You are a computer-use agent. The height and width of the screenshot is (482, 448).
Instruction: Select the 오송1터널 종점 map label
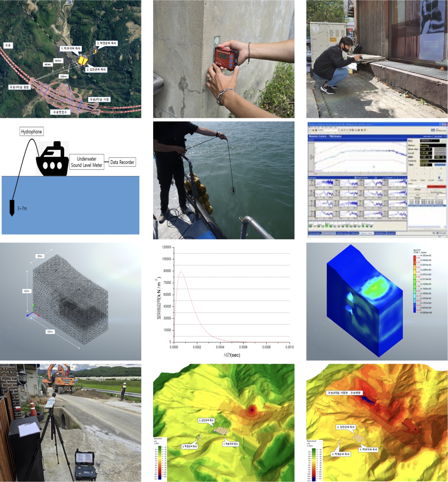[x=19, y=87]
